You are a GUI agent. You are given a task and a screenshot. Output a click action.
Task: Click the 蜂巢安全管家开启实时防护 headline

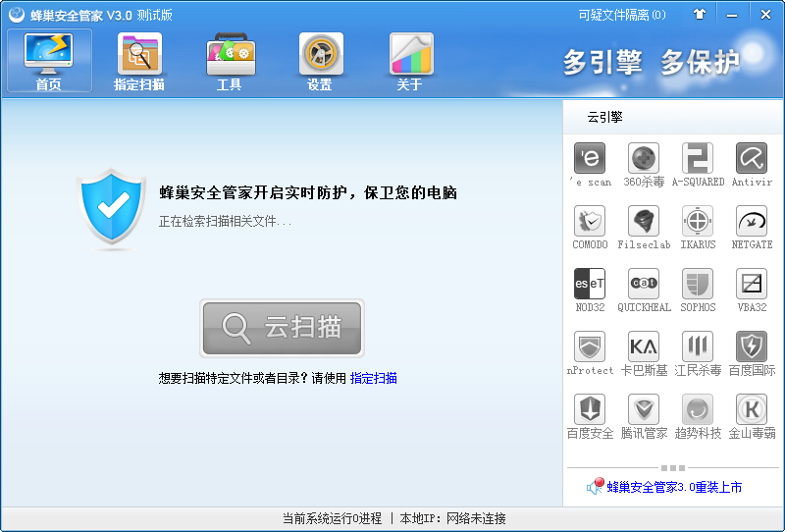pyautogui.click(x=308, y=192)
